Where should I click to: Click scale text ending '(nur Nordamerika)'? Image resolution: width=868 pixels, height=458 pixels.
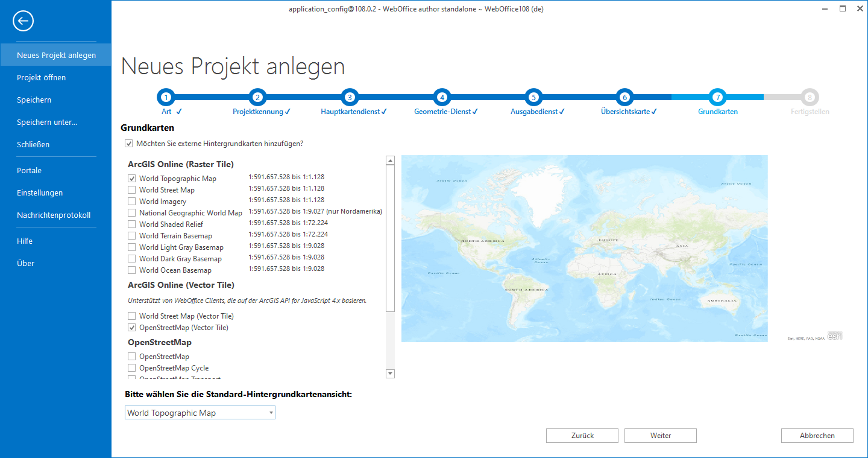(x=315, y=211)
